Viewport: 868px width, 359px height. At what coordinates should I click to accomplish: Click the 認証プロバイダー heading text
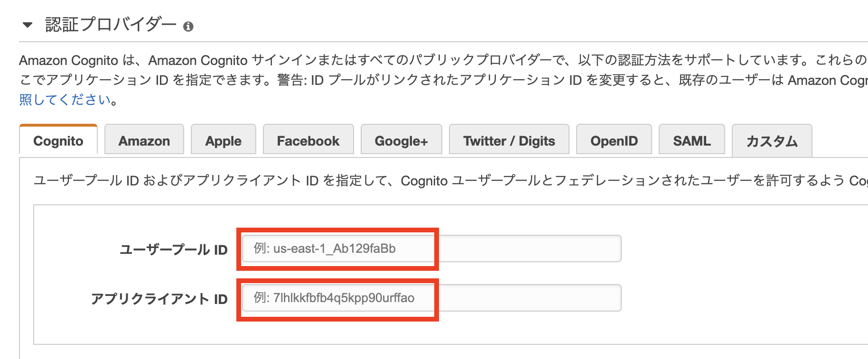[111, 25]
